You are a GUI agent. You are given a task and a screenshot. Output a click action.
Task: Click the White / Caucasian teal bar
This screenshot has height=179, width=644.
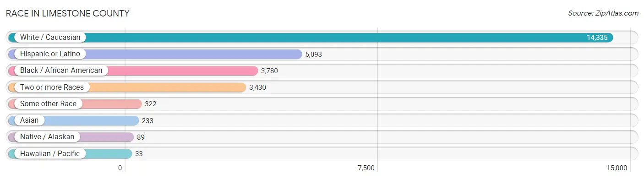pyautogui.click(x=311, y=38)
